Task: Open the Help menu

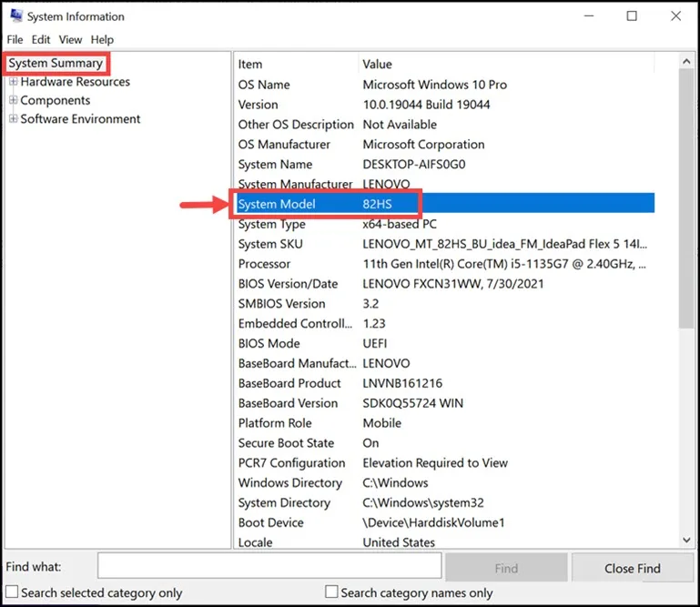Action: [102, 40]
